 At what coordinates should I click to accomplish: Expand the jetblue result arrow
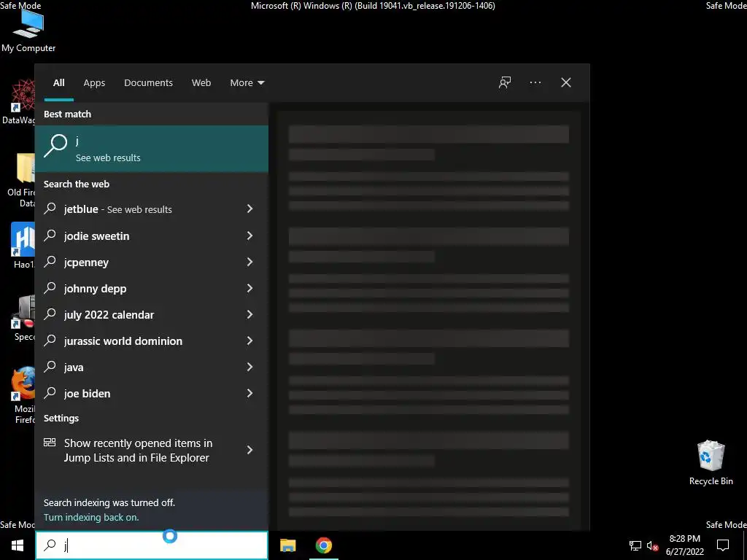click(x=249, y=209)
